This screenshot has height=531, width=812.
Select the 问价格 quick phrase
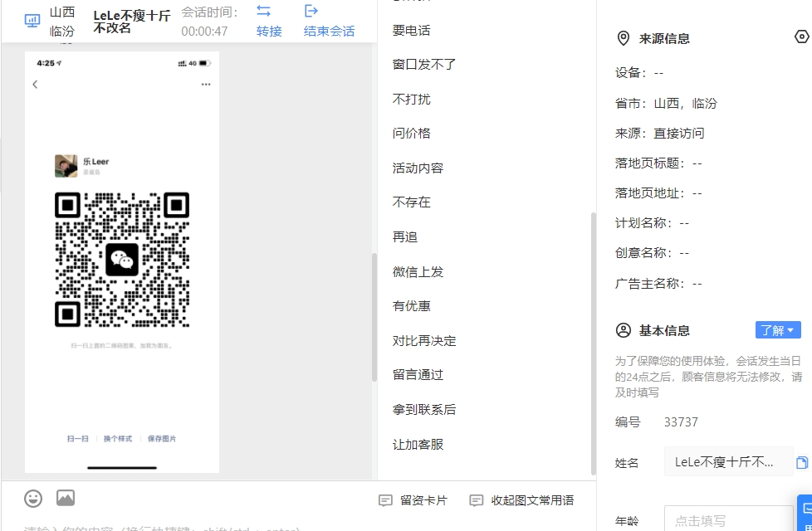pyautogui.click(x=411, y=133)
